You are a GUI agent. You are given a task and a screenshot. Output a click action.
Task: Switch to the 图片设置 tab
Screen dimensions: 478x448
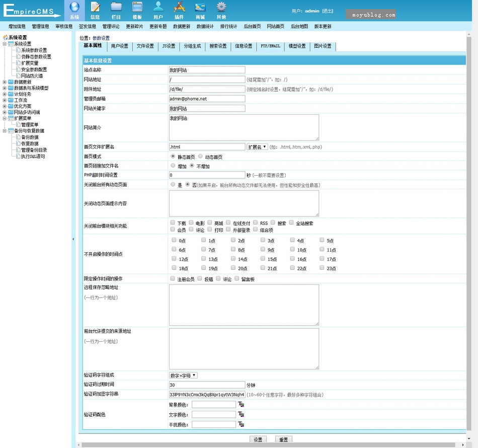(x=323, y=46)
